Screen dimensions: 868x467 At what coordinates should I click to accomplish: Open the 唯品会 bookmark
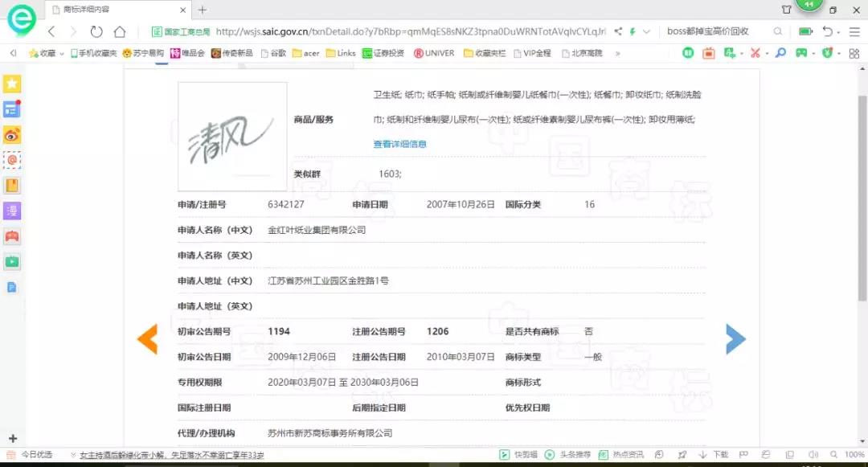187,53
